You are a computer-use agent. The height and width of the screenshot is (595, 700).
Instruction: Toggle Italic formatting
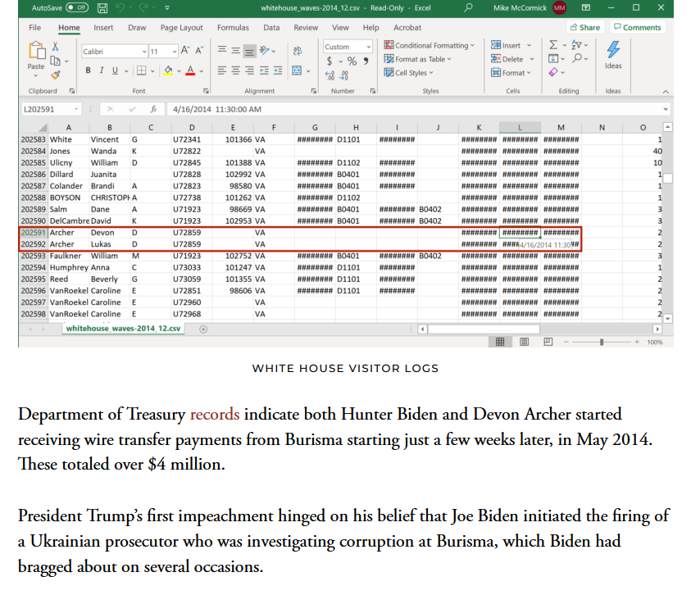pos(102,70)
